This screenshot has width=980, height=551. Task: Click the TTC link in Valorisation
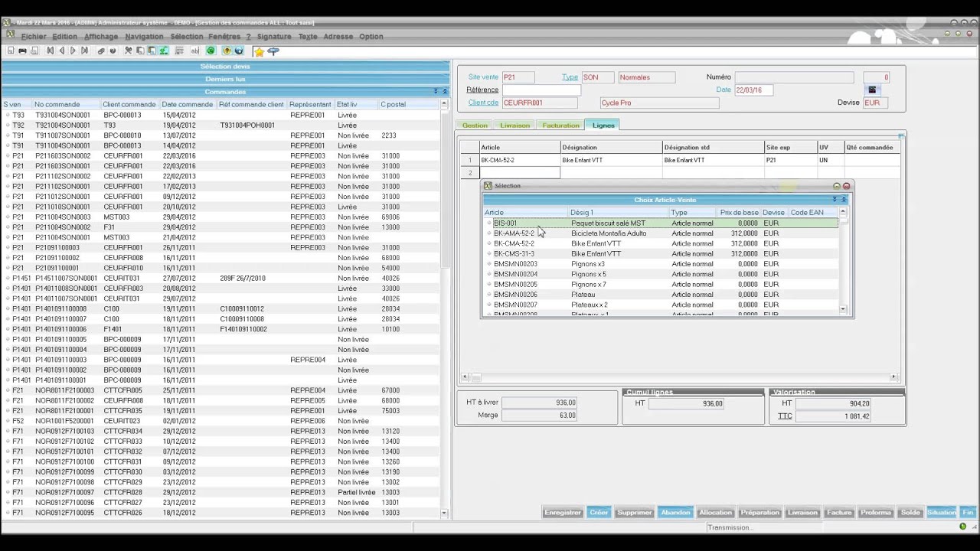[x=785, y=416]
